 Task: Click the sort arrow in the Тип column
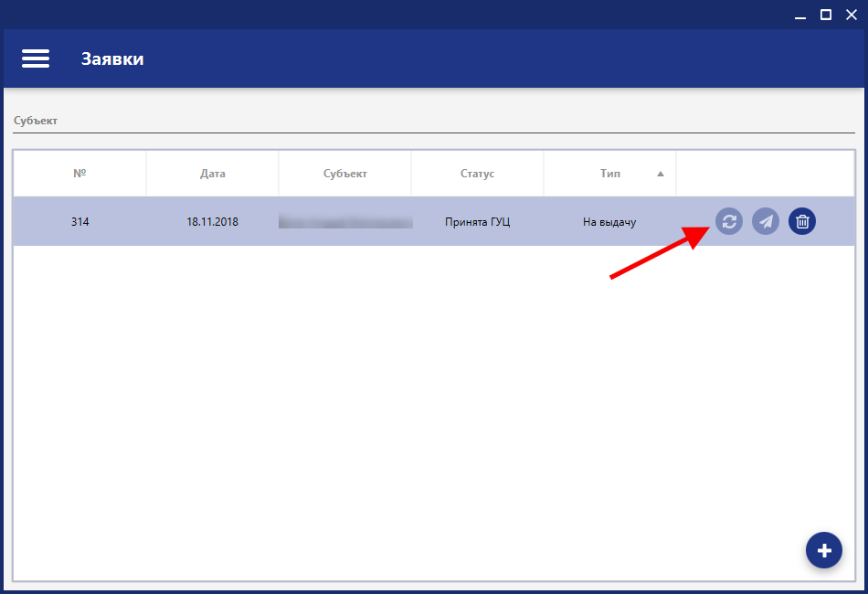click(x=661, y=174)
